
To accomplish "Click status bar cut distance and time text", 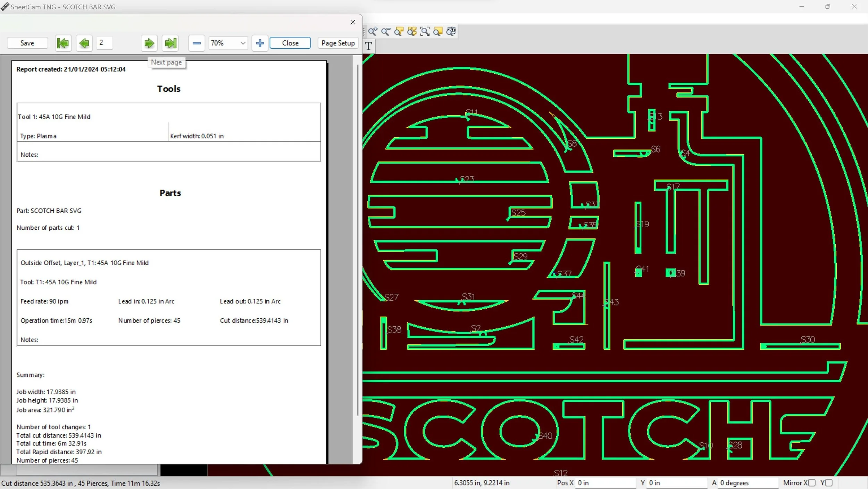I will click(81, 483).
